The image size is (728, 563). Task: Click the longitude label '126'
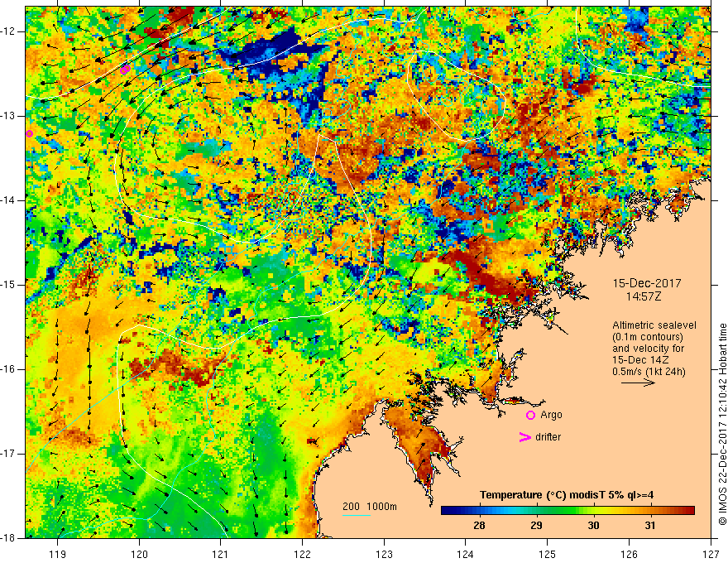click(629, 554)
